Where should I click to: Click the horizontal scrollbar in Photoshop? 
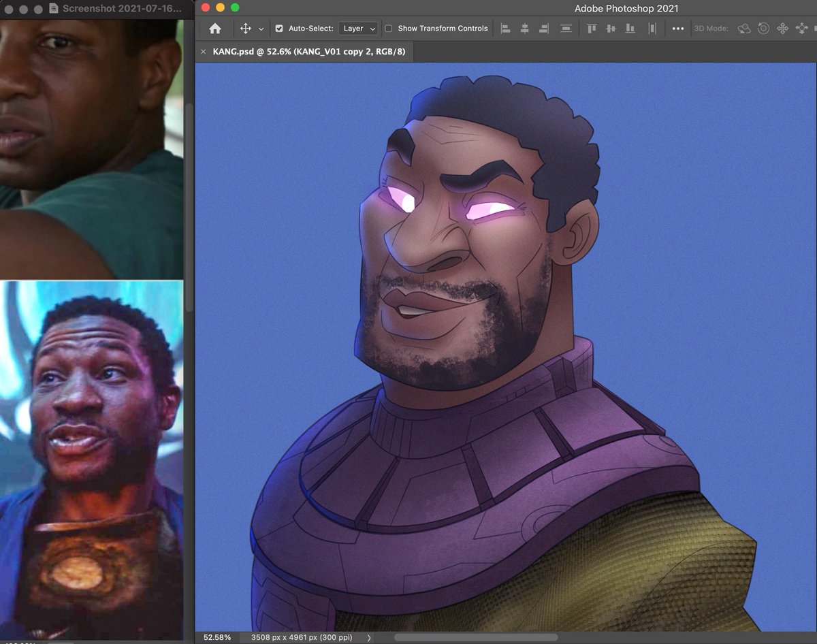475,638
